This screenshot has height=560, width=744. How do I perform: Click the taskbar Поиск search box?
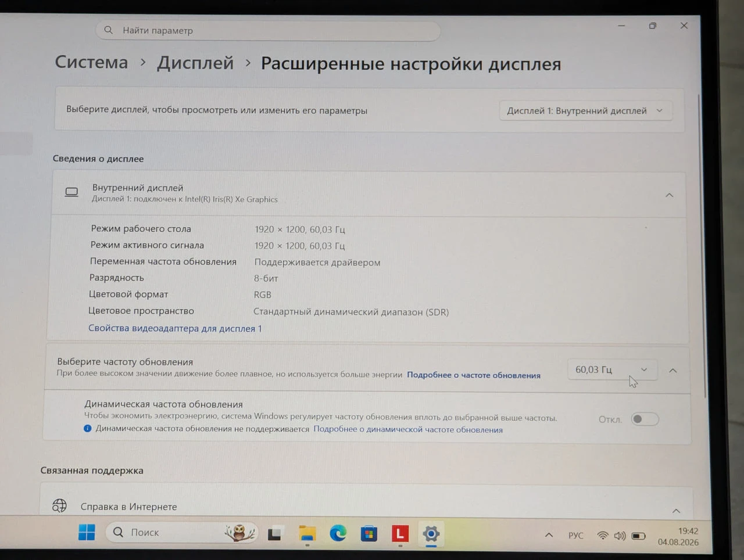tap(182, 532)
